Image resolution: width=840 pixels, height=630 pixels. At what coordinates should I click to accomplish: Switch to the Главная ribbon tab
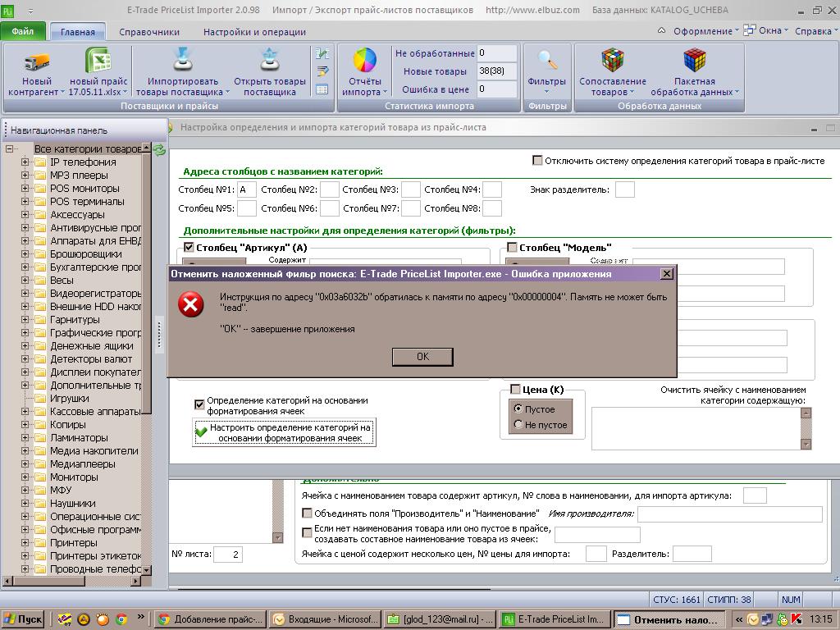tap(78, 32)
